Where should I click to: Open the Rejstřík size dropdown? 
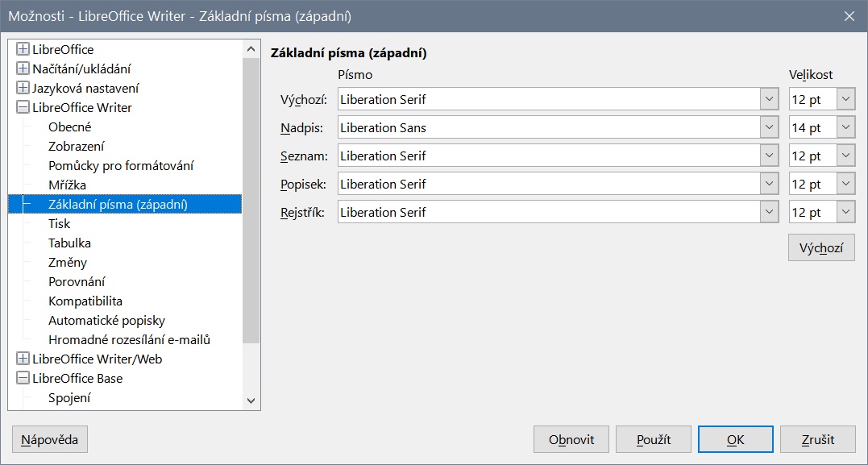click(x=845, y=213)
